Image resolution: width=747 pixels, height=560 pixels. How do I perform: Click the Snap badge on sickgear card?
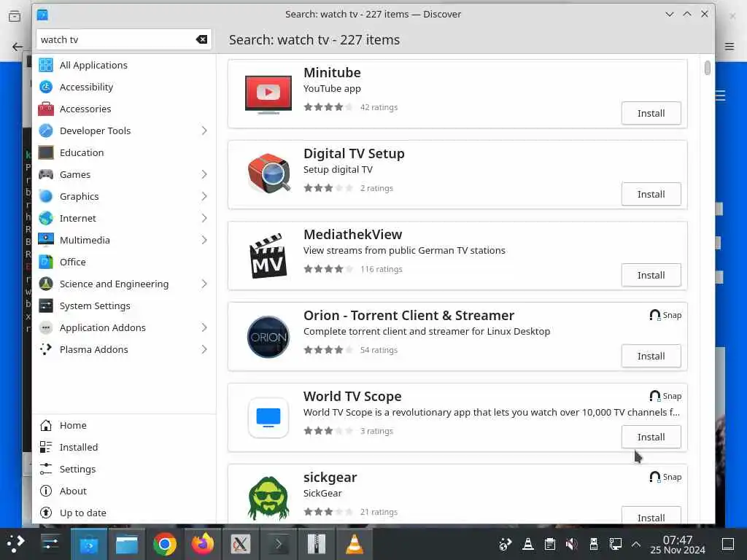(x=665, y=477)
